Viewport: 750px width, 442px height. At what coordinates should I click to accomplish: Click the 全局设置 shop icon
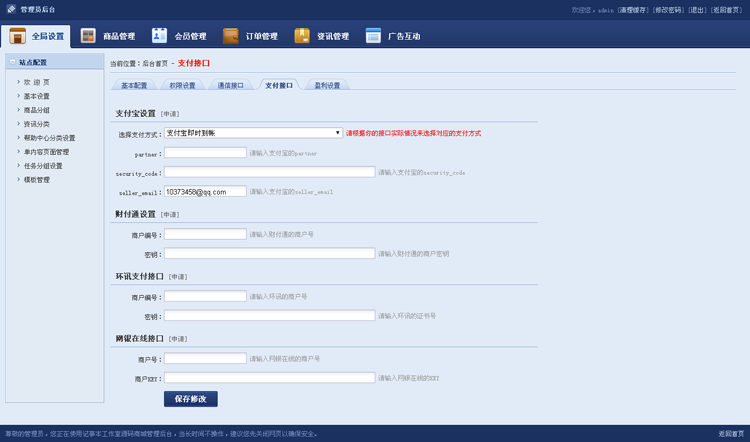pyautogui.click(x=18, y=36)
